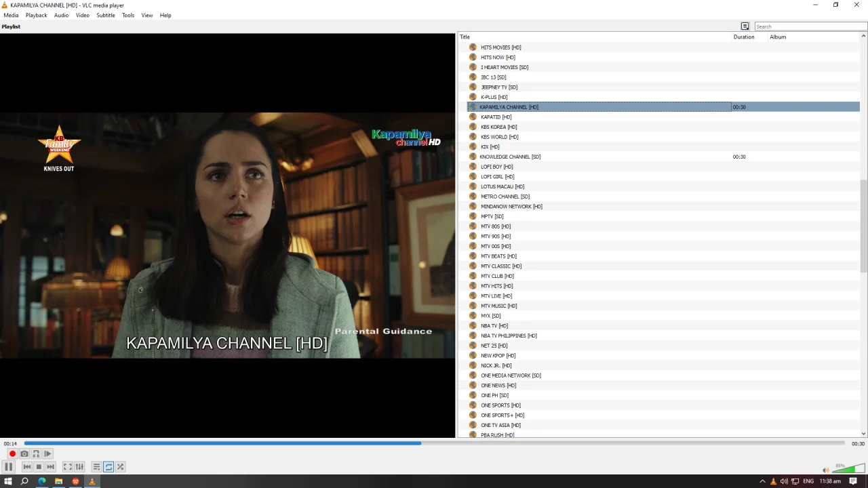Viewport: 868px width, 488px height.
Task: Select MTV CLASSIC [HD] channel
Action: [x=501, y=266]
